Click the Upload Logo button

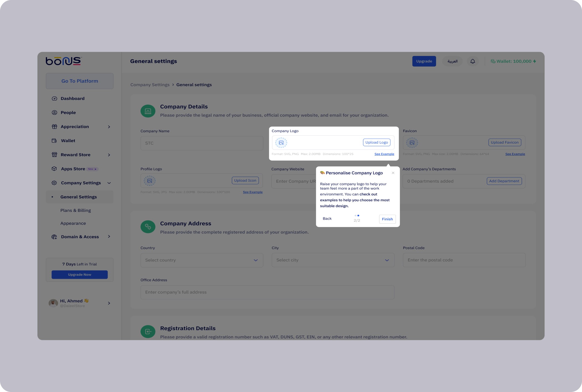pyautogui.click(x=376, y=142)
